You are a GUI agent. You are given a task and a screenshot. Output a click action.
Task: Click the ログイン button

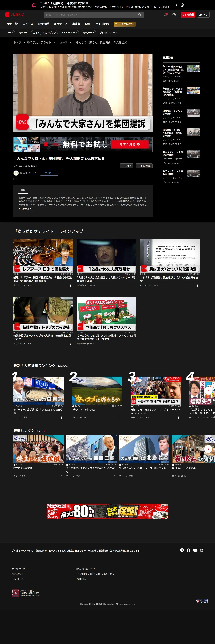click(x=203, y=15)
